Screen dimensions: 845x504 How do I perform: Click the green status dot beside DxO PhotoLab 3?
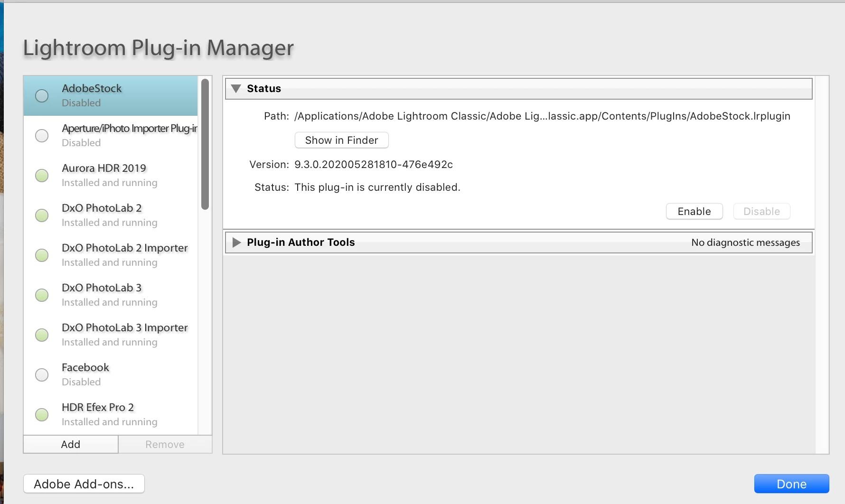point(42,295)
